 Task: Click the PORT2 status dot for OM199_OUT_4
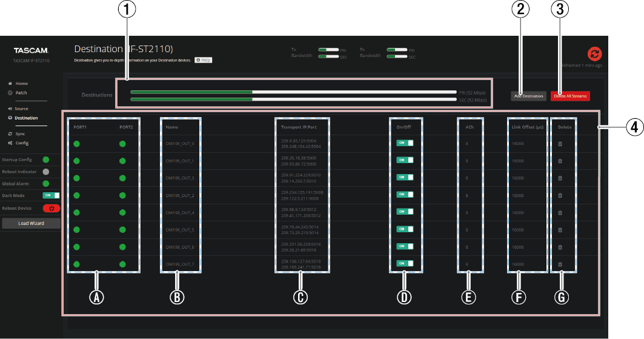coord(122,213)
